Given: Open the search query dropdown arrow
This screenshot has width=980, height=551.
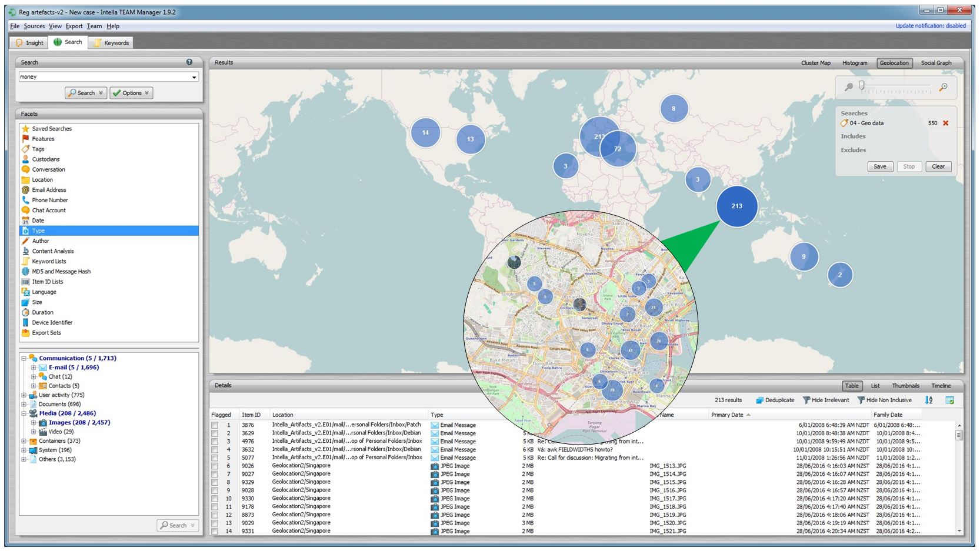Looking at the screenshot, I should pos(194,77).
